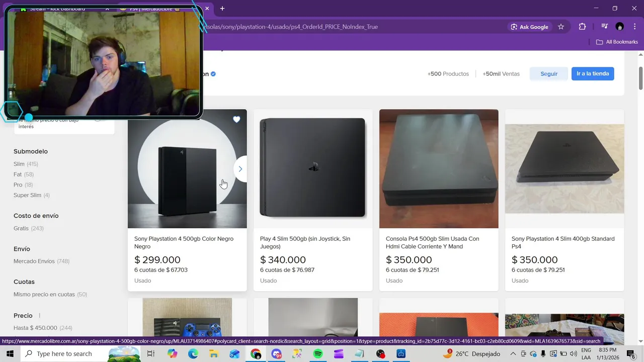
Task: Click the +500 Productos text
Action: [448, 74]
